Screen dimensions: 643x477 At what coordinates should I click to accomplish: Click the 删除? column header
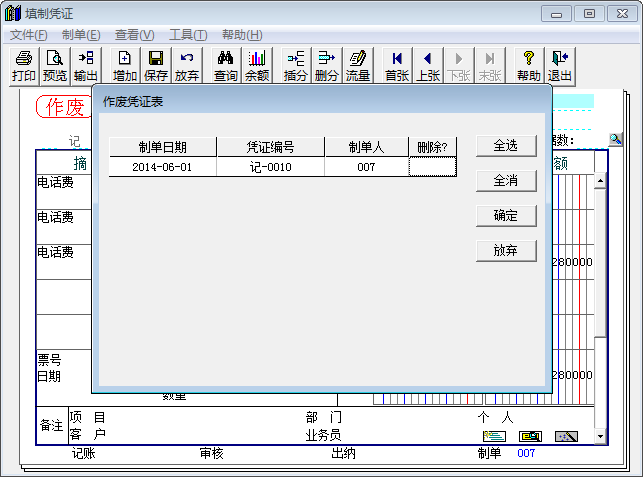click(432, 147)
